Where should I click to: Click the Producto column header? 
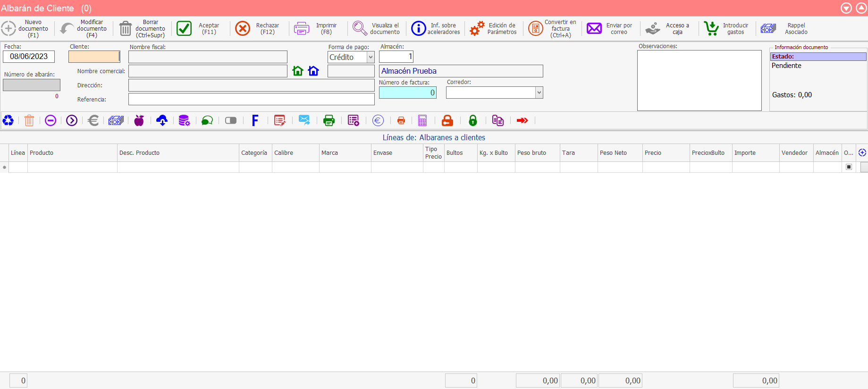pyautogui.click(x=72, y=153)
